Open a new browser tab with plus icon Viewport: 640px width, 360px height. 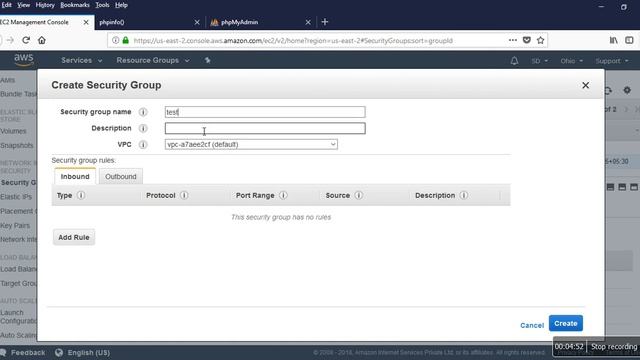tap(325, 22)
